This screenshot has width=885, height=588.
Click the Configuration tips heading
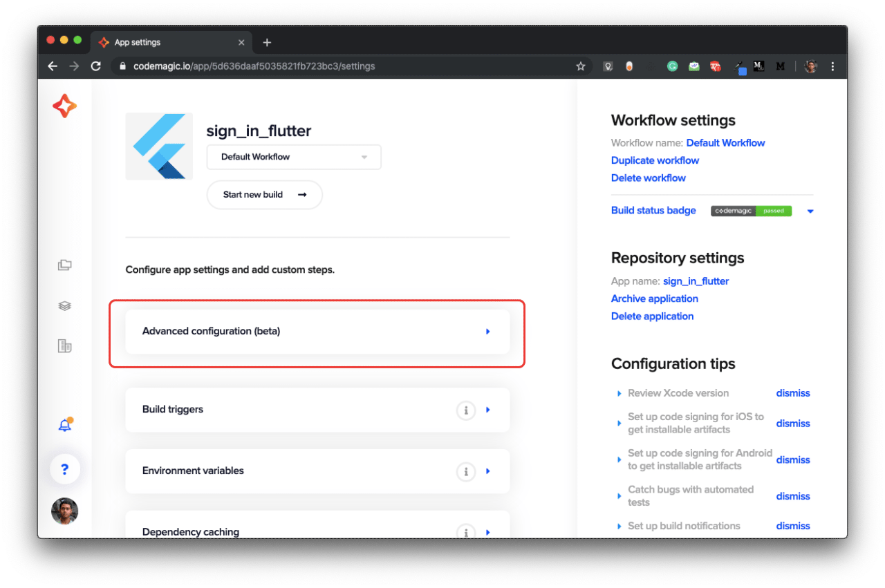point(673,364)
